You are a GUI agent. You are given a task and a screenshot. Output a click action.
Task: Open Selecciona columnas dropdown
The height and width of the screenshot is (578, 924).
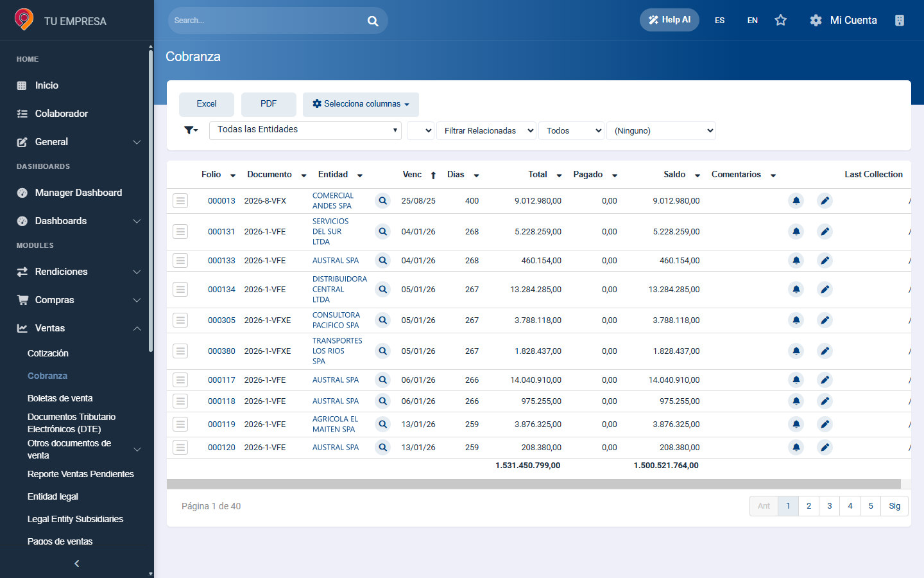point(361,104)
